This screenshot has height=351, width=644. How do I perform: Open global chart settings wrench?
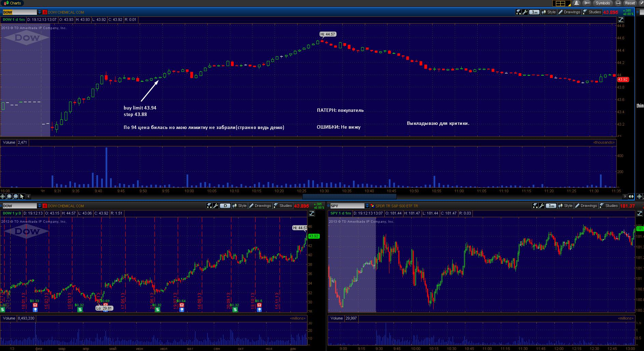click(x=587, y=3)
